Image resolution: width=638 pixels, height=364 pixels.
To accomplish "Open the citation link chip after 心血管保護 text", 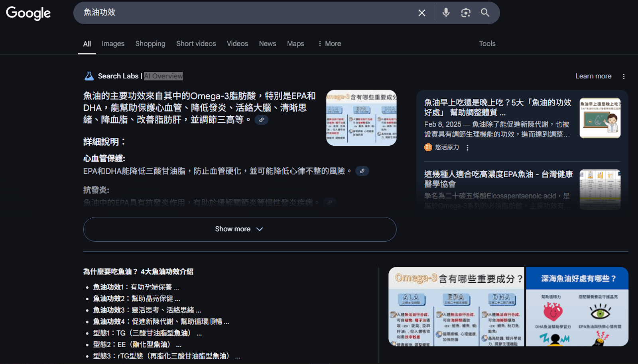I will pos(362,171).
